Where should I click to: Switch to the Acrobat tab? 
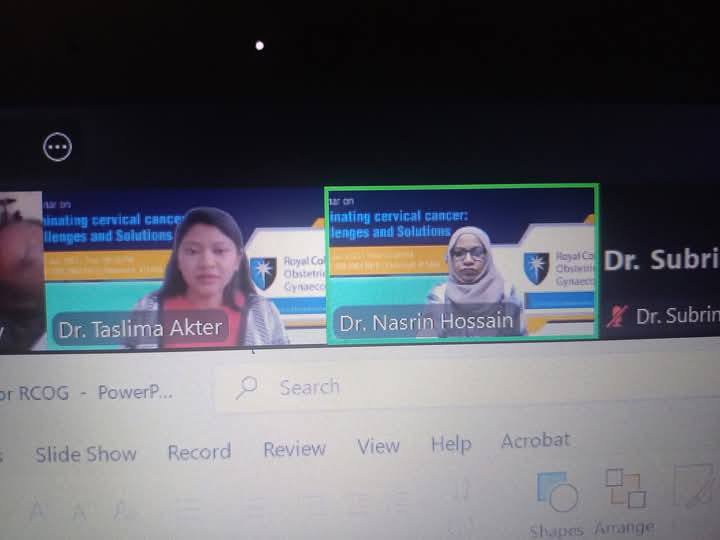tap(535, 440)
